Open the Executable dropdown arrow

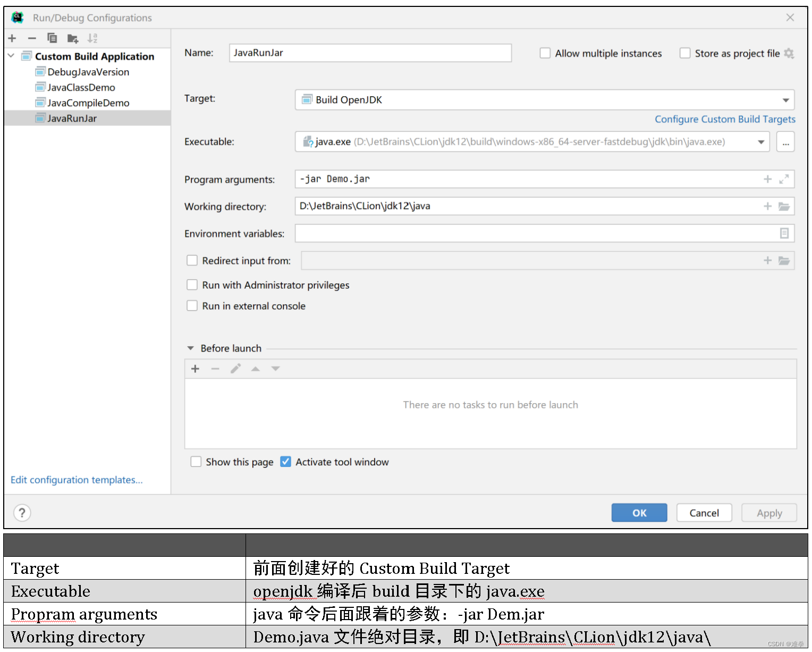click(760, 142)
